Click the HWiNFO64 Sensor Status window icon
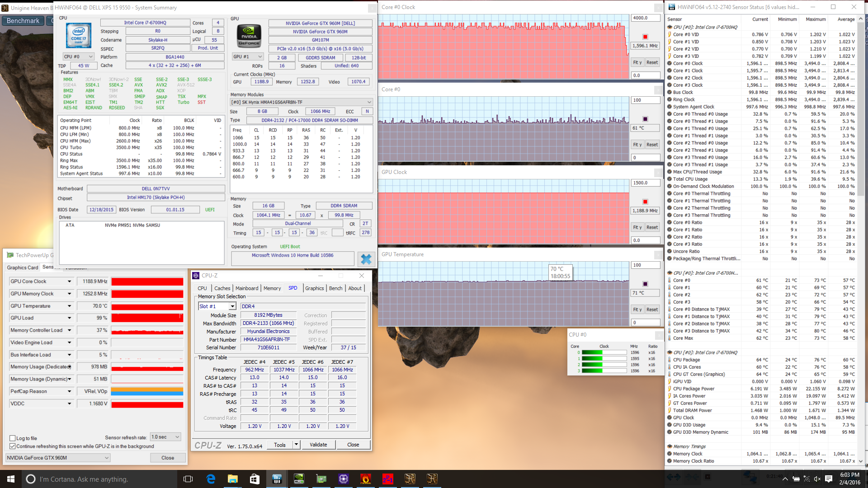 point(672,7)
